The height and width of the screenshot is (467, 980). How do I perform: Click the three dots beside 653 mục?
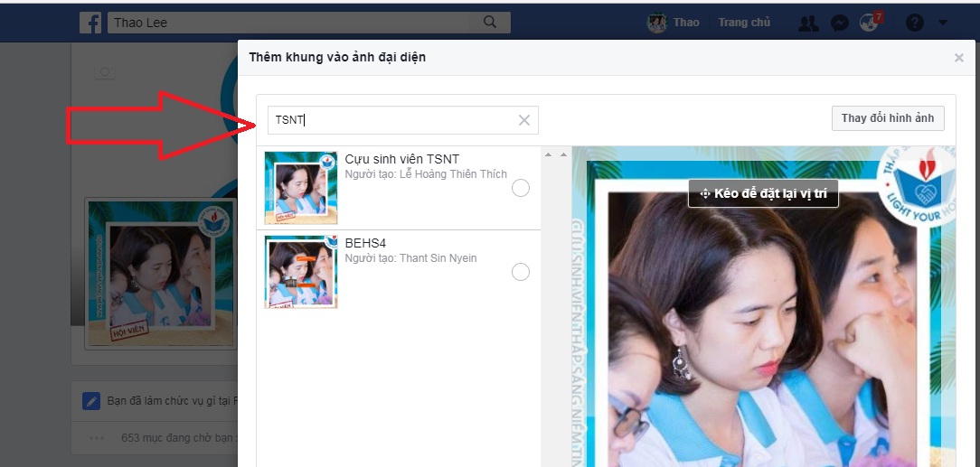click(x=97, y=438)
